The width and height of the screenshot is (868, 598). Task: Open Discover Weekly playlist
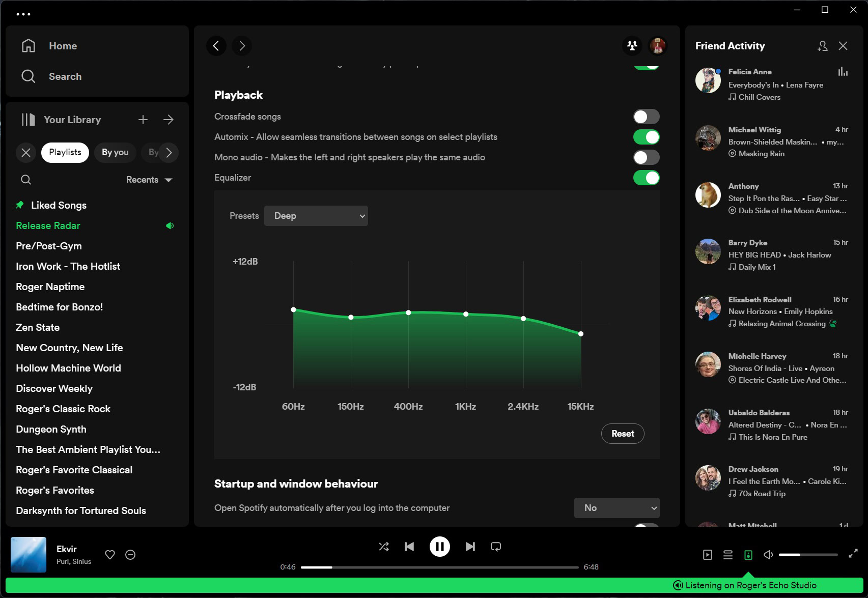pos(54,388)
